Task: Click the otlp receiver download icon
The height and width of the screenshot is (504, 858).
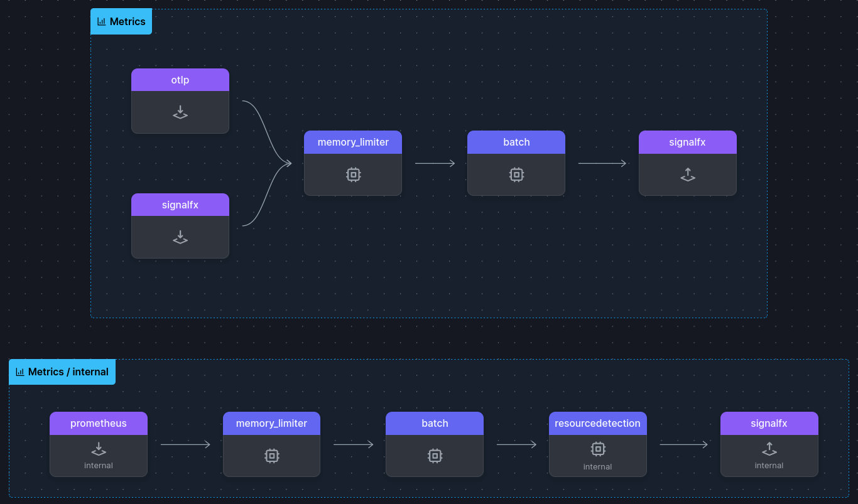Action: (180, 112)
